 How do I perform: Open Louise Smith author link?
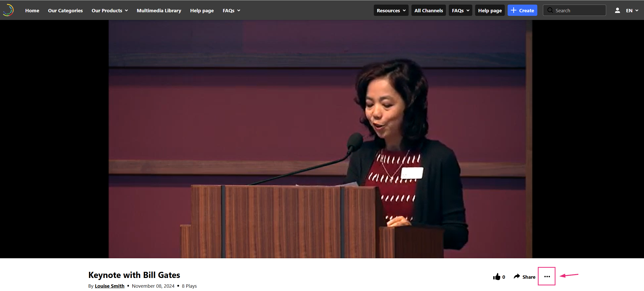pos(110,286)
